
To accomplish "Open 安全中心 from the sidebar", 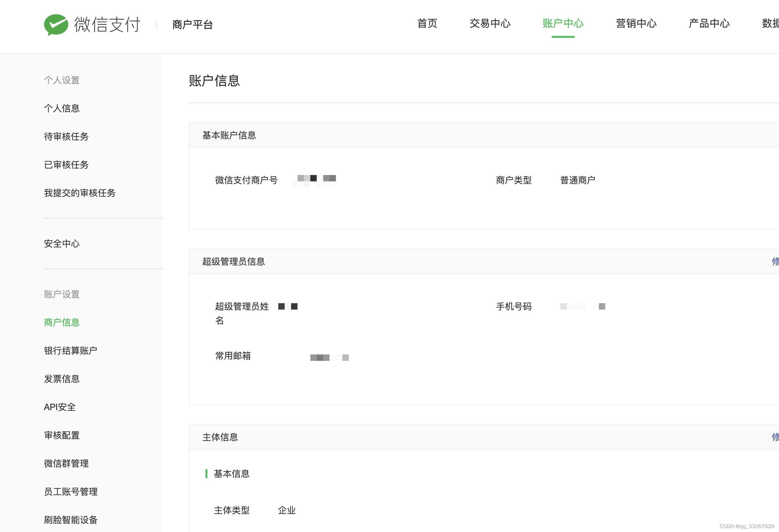I will point(62,244).
